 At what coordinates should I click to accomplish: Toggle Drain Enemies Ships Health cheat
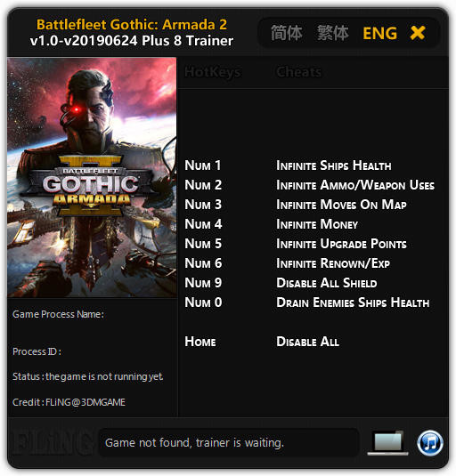[353, 303]
